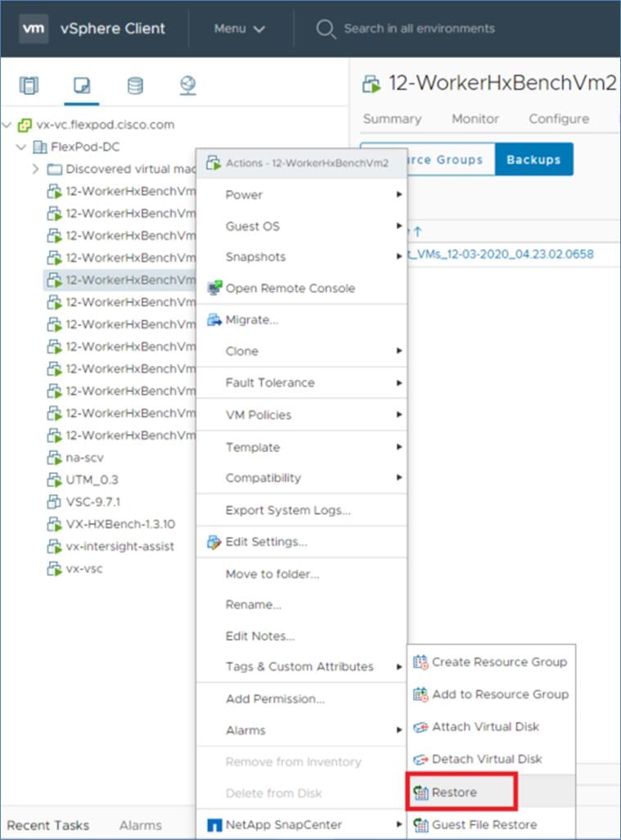Click the search magnifier icon
This screenshot has height=840, width=621.
coord(325,29)
